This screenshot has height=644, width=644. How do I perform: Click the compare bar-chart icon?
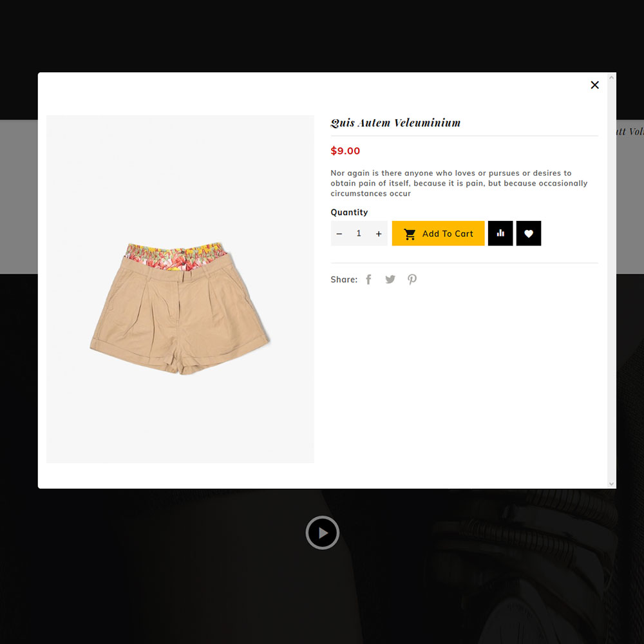click(x=500, y=233)
